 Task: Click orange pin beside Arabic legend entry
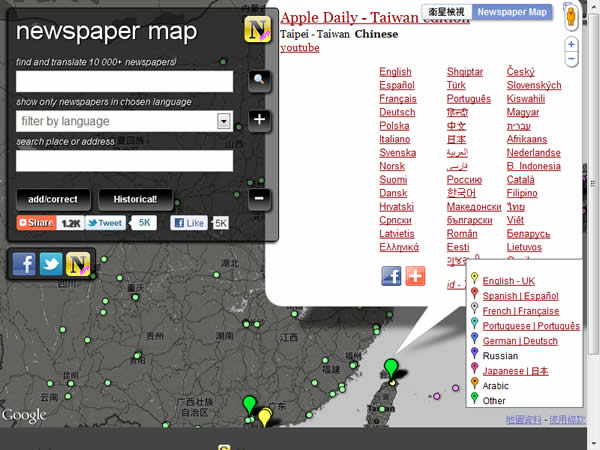474,383
